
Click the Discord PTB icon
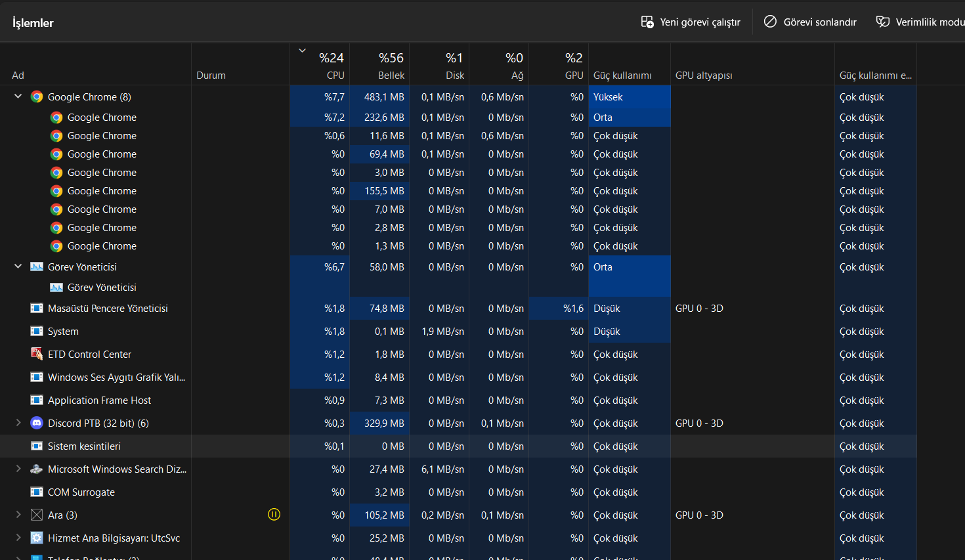coord(37,423)
